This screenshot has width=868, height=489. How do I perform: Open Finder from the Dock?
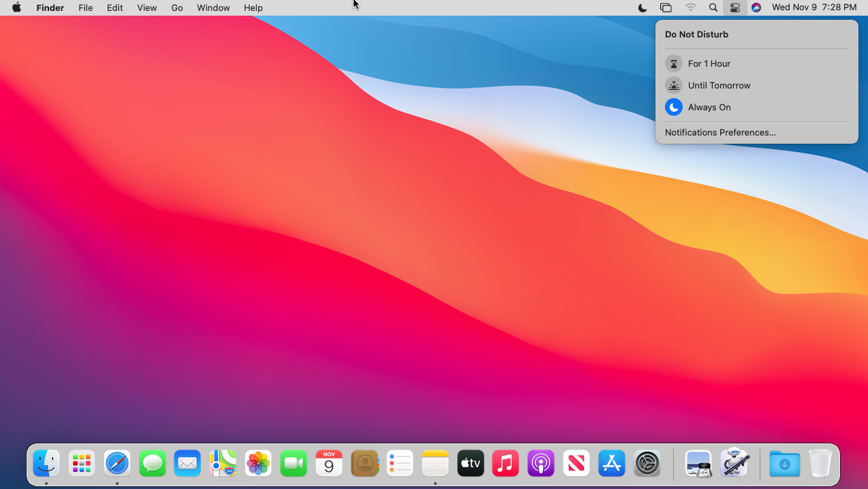pyautogui.click(x=46, y=464)
